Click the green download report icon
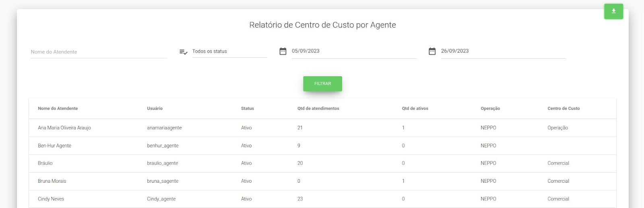This screenshot has width=644, height=208. click(613, 11)
